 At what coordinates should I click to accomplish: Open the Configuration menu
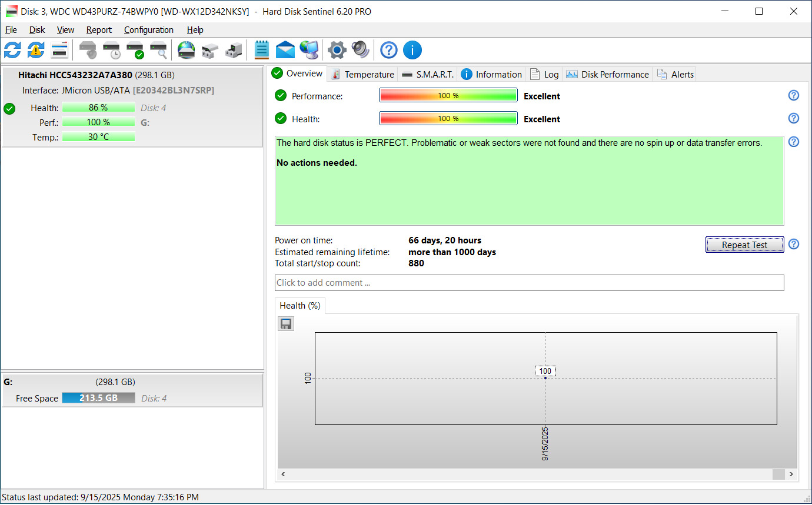click(149, 30)
